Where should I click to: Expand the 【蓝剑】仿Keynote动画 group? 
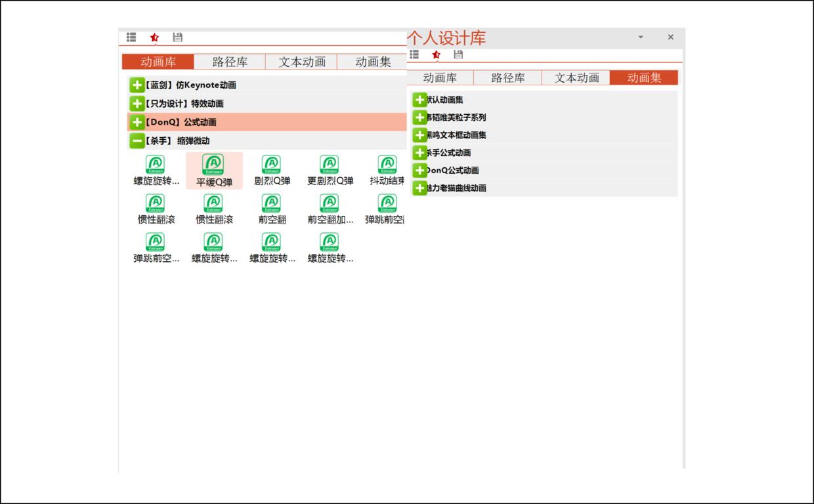(137, 85)
